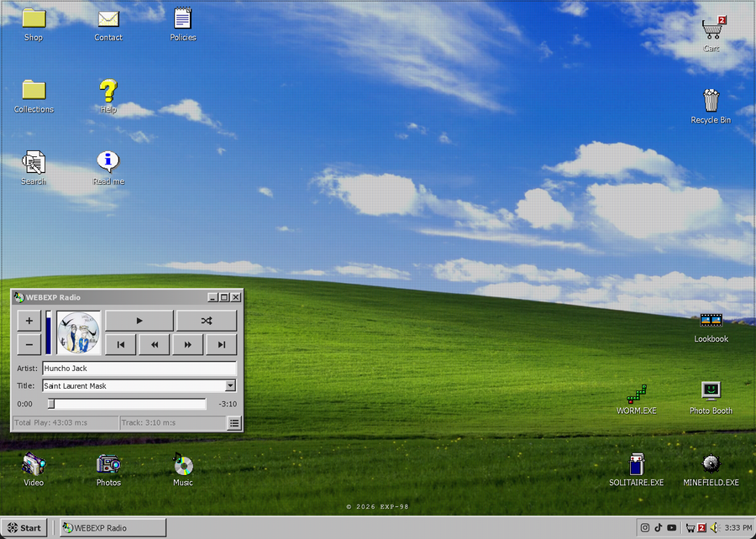This screenshot has width=756, height=539.
Task: Open the Photo Booth icon
Action: click(711, 391)
